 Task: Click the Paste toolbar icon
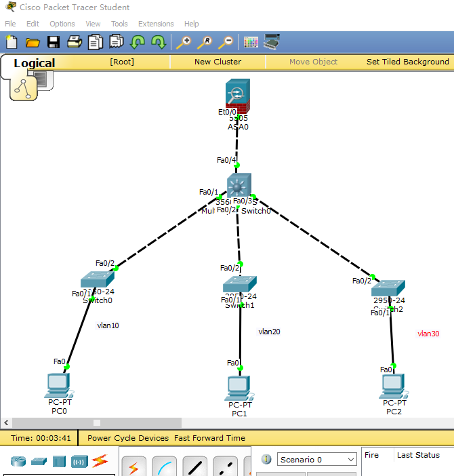pyautogui.click(x=117, y=42)
